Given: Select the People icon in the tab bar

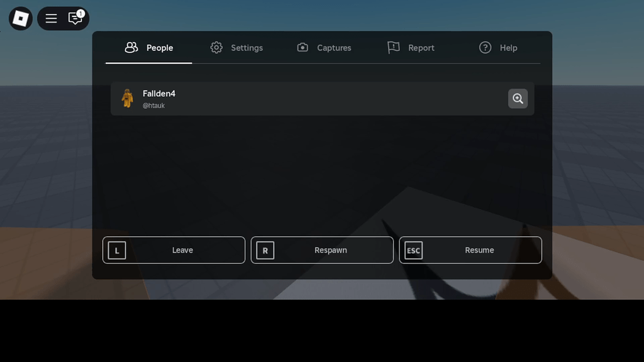Looking at the screenshot, I should point(131,47).
